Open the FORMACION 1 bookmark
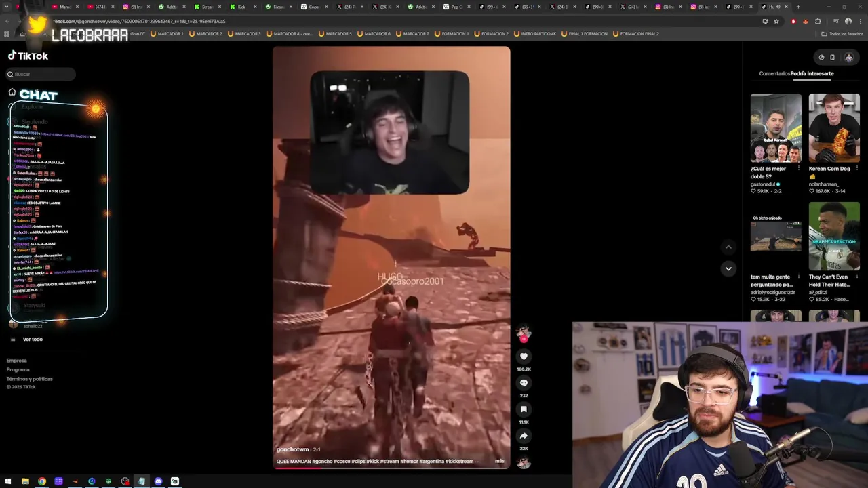 (x=452, y=33)
